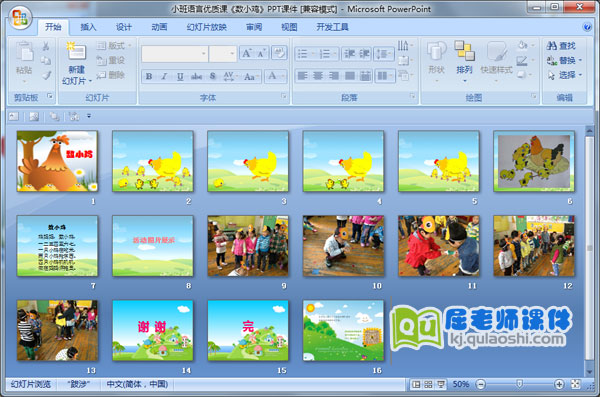
Task: Click the Quick Styles icon
Action: (x=496, y=51)
